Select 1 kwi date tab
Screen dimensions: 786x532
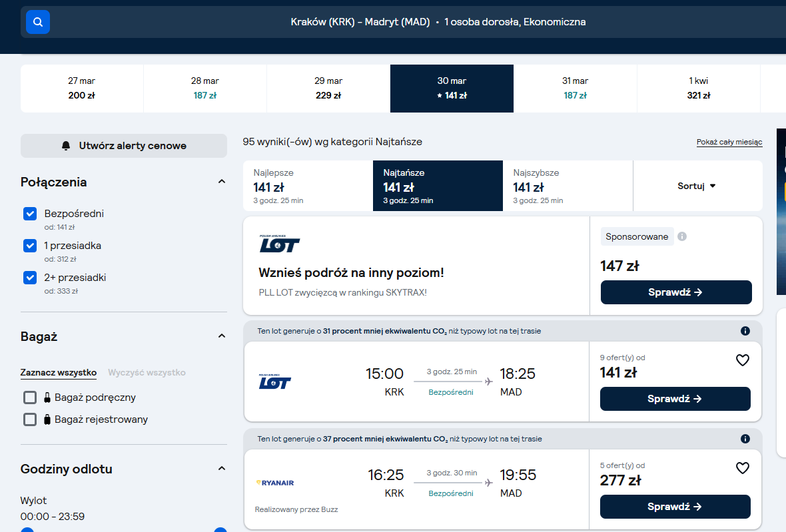tap(698, 88)
